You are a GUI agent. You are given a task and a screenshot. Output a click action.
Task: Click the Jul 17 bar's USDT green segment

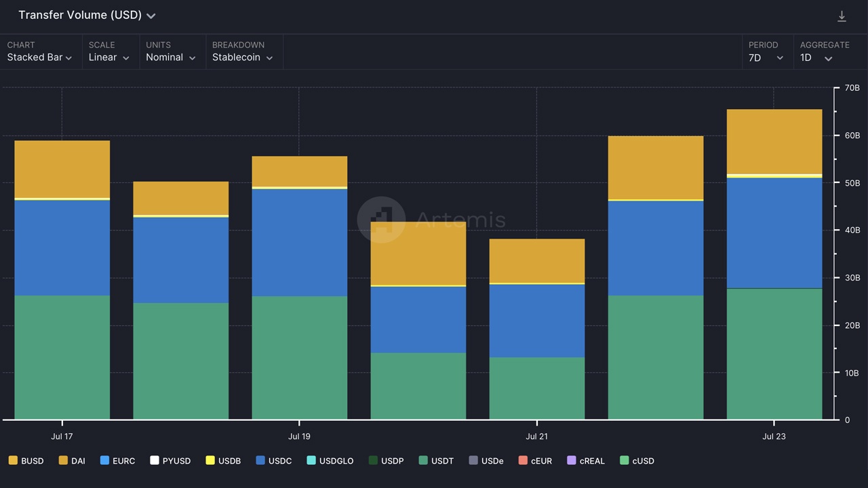pyautogui.click(x=62, y=357)
